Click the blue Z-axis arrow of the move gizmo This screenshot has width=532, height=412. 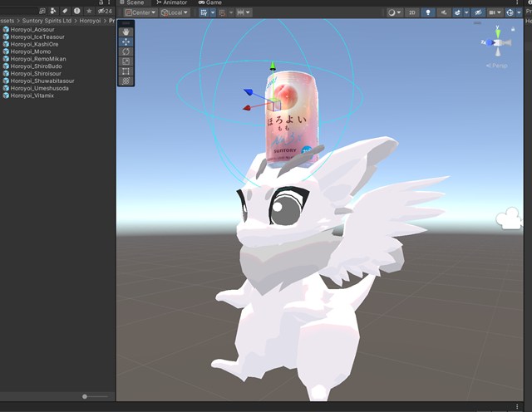coord(249,91)
